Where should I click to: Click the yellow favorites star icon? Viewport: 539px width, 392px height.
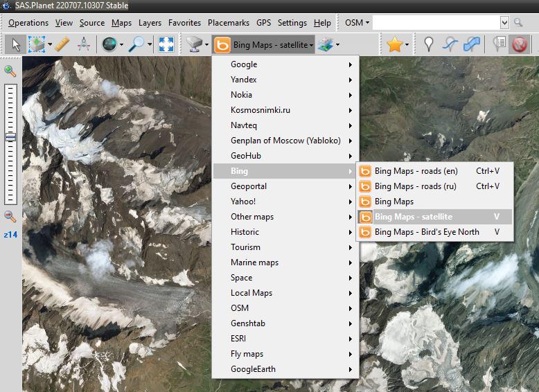point(395,44)
